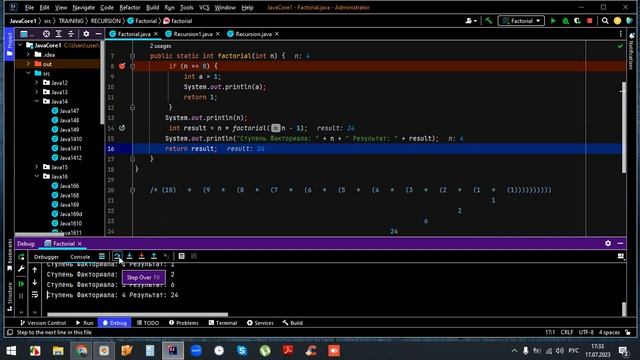Click Select Opened File target icon

pyautogui.click(x=46, y=34)
